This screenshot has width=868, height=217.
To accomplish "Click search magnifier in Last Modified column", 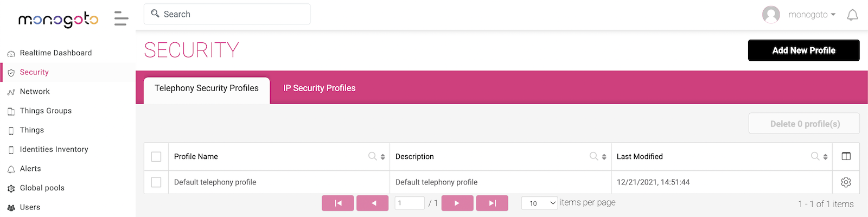I will pos(815,156).
